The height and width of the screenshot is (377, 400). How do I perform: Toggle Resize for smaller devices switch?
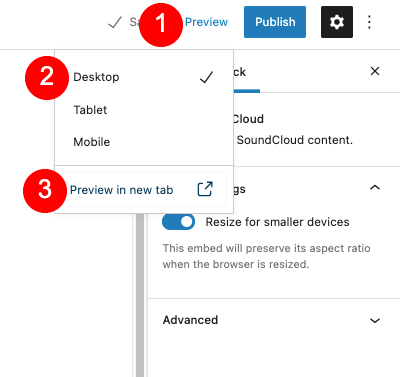(x=178, y=222)
